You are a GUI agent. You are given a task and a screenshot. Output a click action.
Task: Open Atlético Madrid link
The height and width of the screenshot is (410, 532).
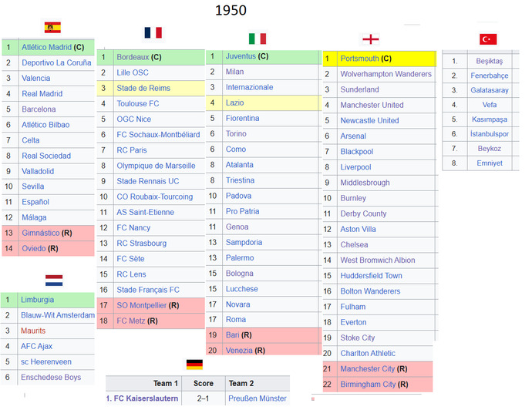(x=46, y=47)
